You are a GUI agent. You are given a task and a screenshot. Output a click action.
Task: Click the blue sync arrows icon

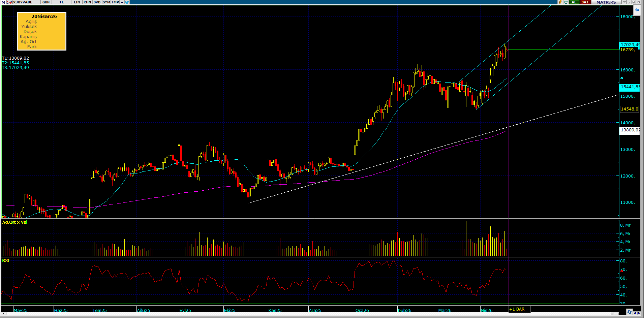629,312
